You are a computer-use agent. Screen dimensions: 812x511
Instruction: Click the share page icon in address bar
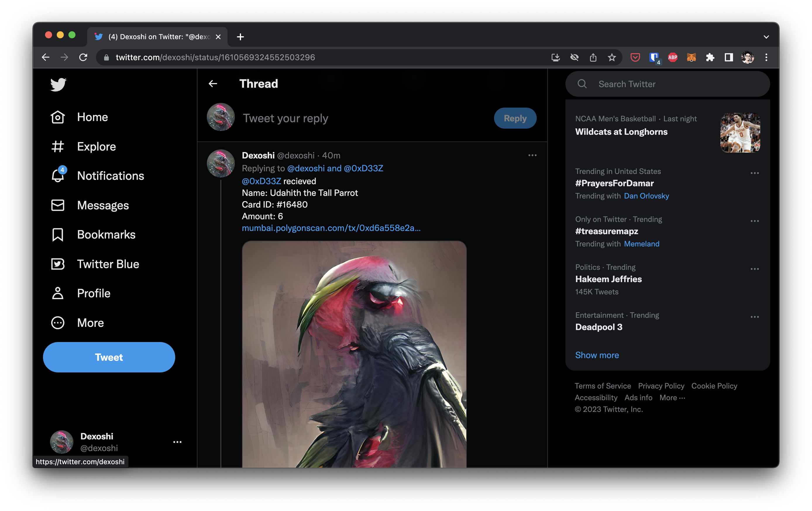(593, 57)
